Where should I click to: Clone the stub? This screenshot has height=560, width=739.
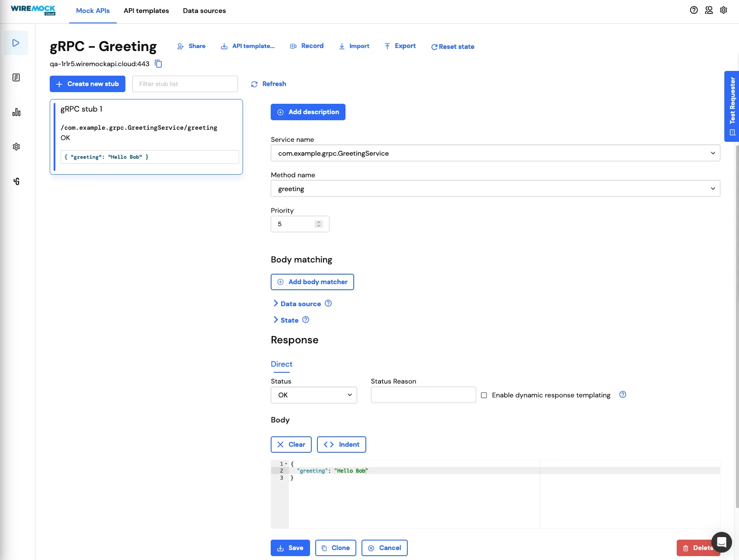(x=336, y=548)
